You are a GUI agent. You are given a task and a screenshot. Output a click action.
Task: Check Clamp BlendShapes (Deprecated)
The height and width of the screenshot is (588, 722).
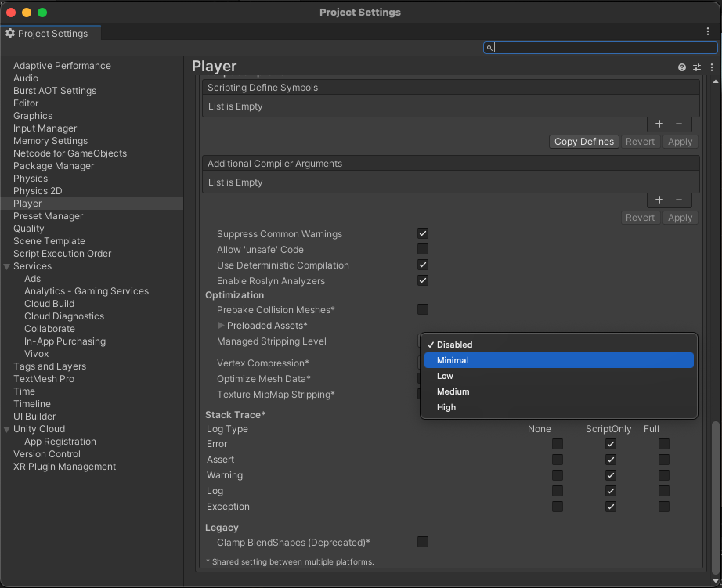tap(423, 542)
